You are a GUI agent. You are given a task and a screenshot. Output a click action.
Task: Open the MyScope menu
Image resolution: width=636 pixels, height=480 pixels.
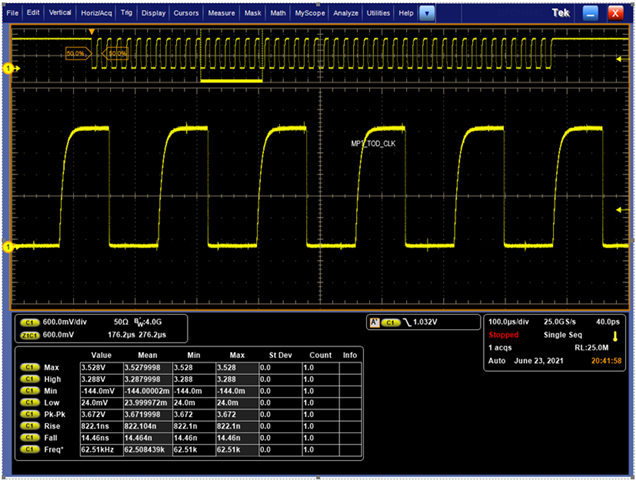pos(308,14)
